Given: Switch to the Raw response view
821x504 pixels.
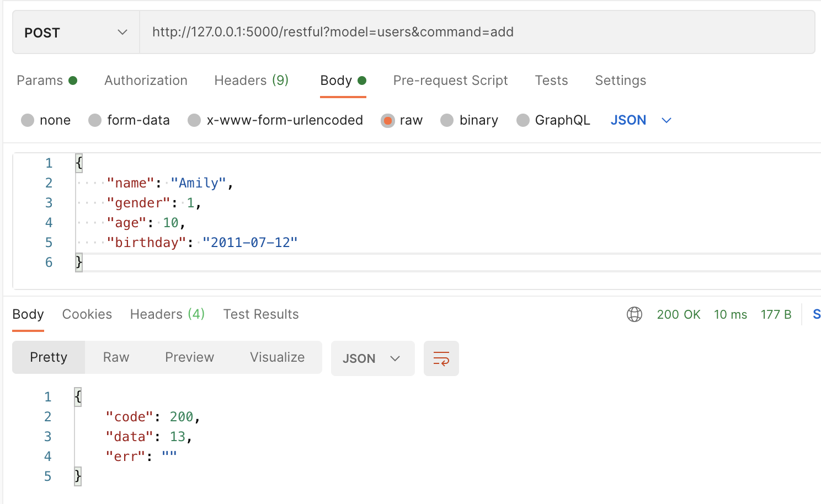Looking at the screenshot, I should pos(116,357).
